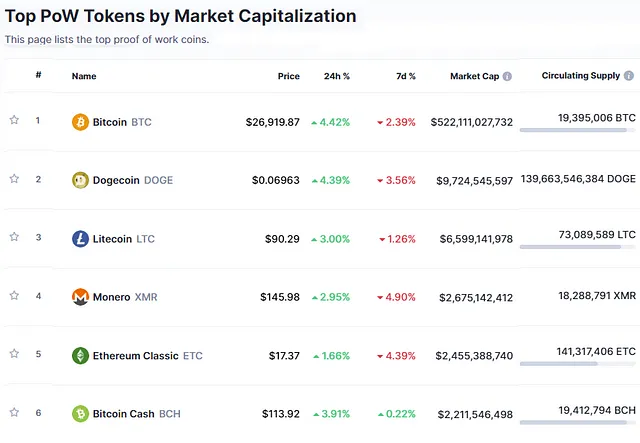
Task: Toggle the watchlist star for Bitcoin
Action: pos(14,120)
